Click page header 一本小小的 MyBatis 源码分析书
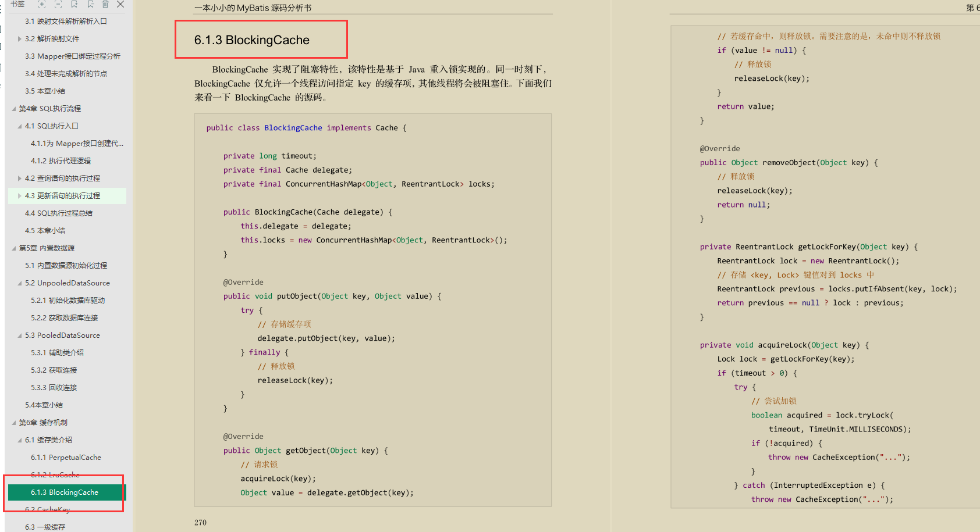This screenshot has height=532, width=980. (253, 8)
